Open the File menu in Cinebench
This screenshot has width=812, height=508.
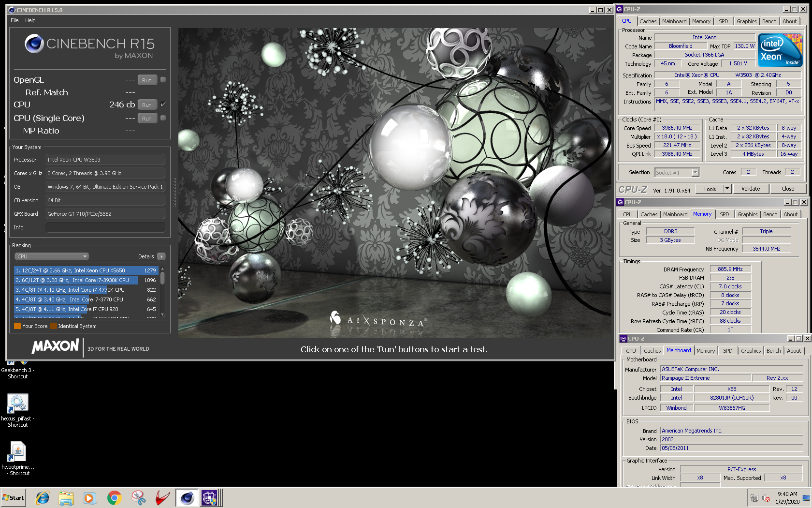click(x=14, y=20)
